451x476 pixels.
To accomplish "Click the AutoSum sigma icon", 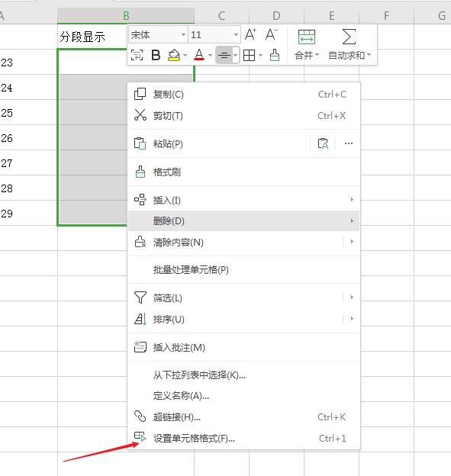I will click(349, 37).
